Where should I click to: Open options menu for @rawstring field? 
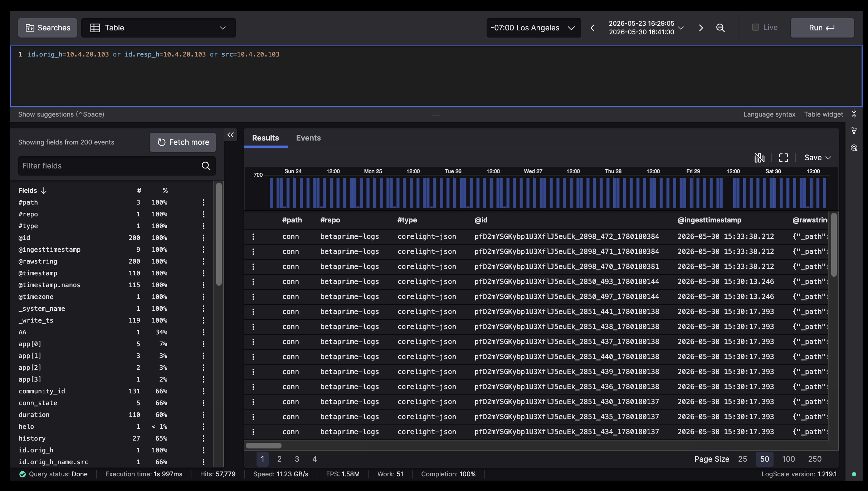(204, 261)
